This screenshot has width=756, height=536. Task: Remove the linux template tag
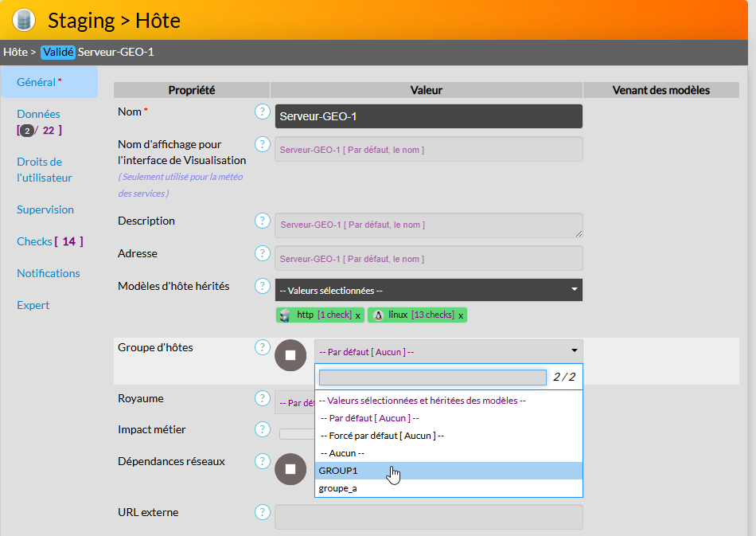click(461, 315)
